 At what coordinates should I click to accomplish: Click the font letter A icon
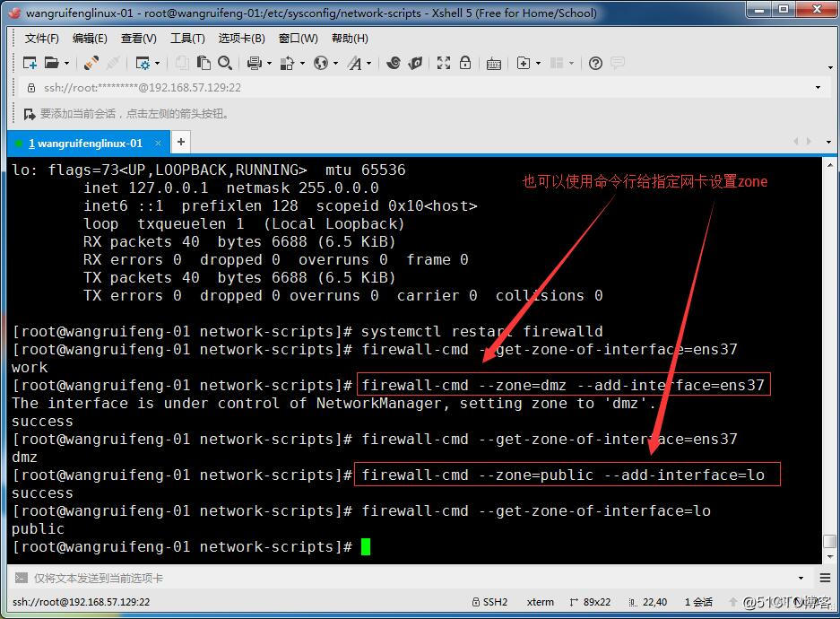click(355, 63)
